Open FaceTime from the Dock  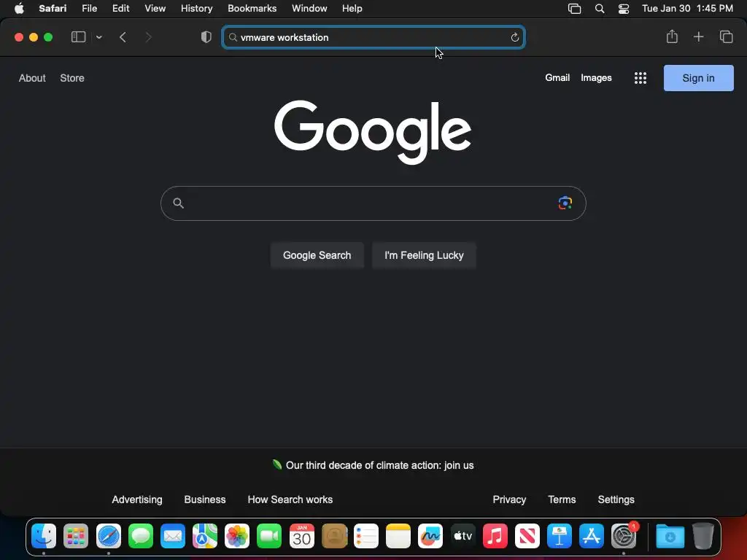(x=269, y=536)
